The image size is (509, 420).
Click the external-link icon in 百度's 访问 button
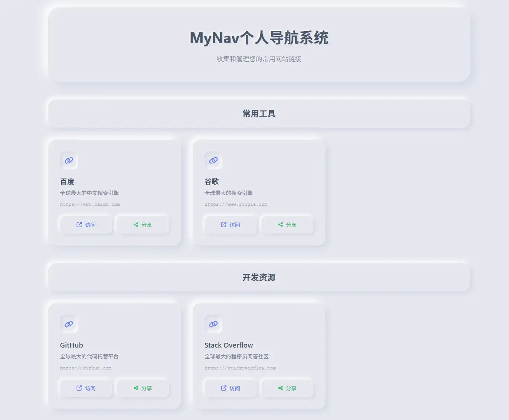79,225
